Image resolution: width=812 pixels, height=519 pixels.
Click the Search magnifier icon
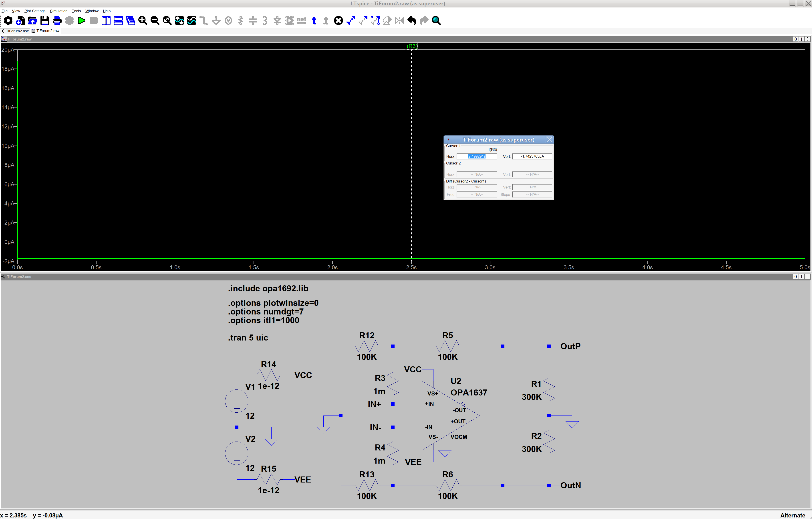tap(436, 20)
